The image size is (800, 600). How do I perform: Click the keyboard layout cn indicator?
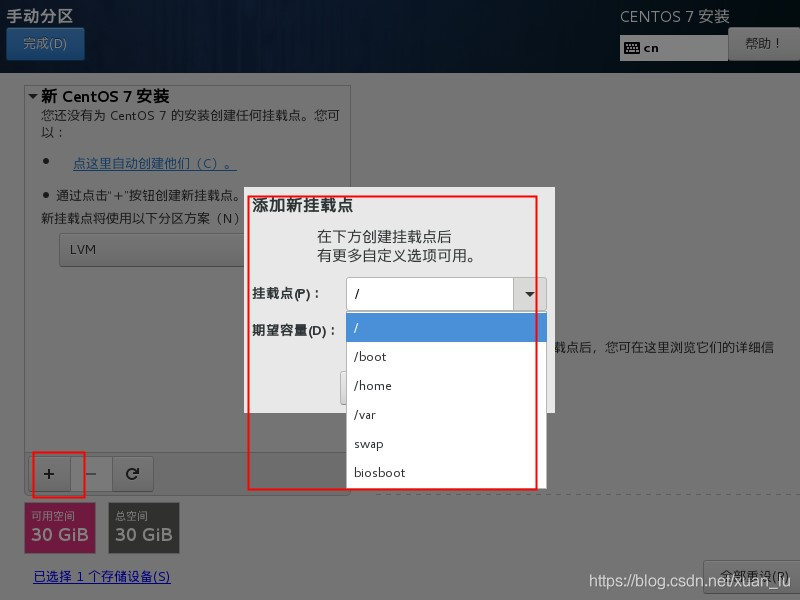click(673, 47)
